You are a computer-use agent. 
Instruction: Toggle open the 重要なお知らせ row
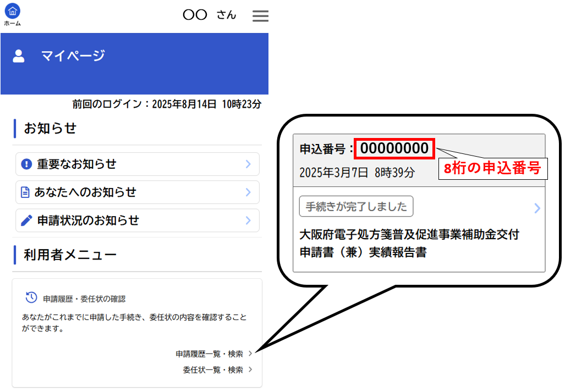pyautogui.click(x=138, y=164)
